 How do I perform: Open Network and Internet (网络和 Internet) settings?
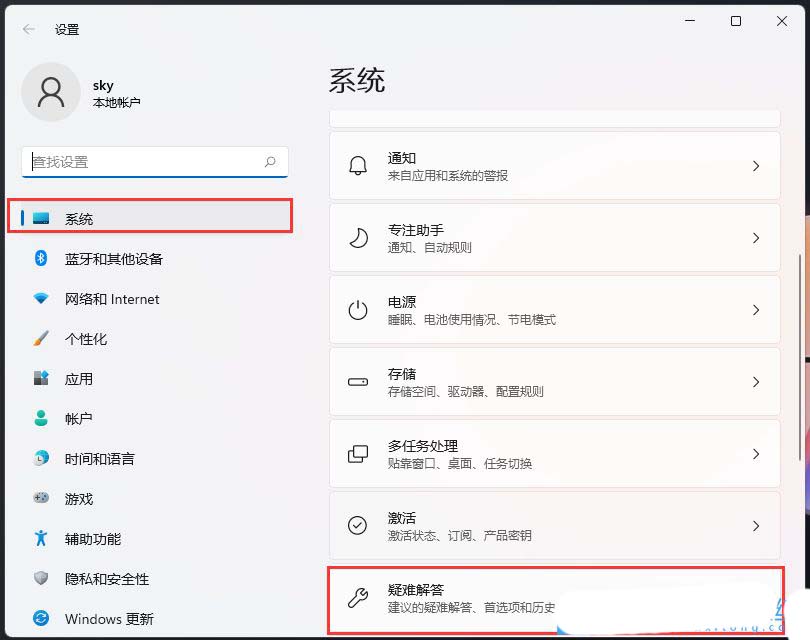click(x=111, y=299)
